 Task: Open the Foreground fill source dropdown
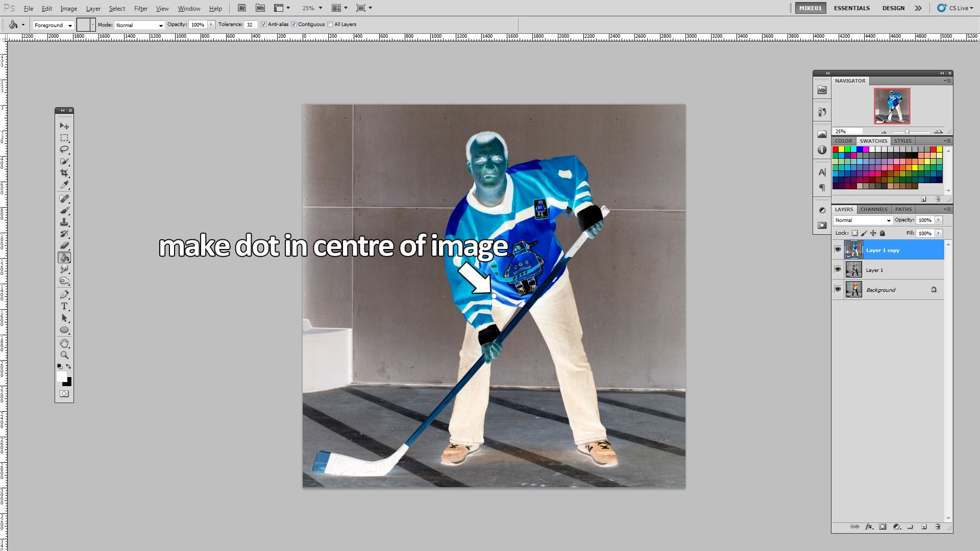point(54,25)
